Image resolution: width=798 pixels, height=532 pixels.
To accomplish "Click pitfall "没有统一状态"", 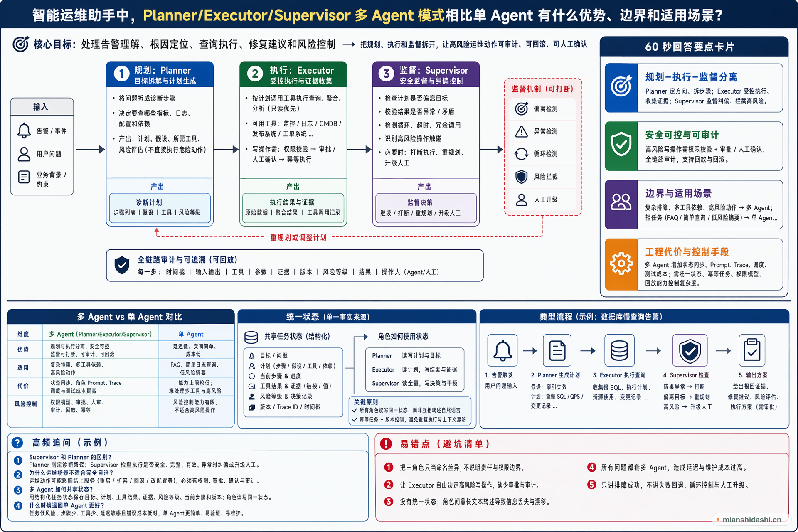I will click(x=476, y=502).
